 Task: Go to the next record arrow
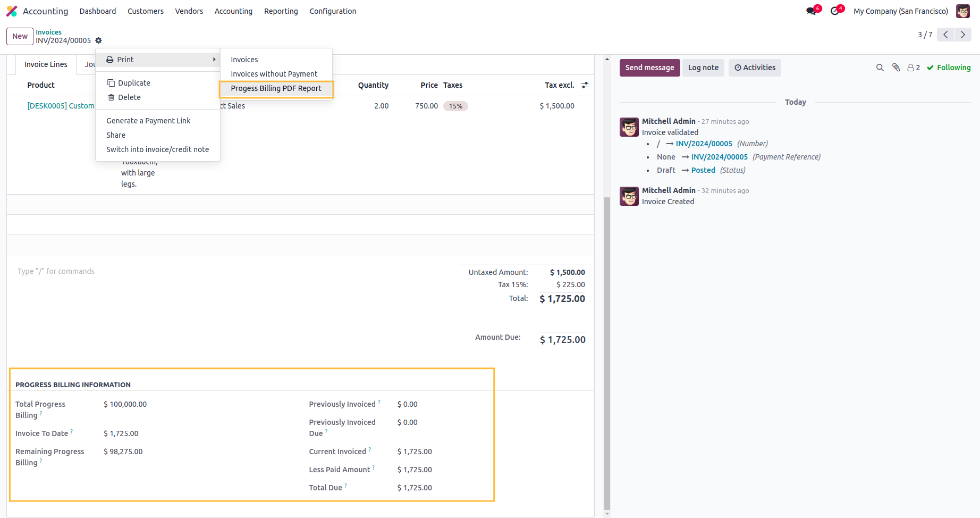click(962, 35)
